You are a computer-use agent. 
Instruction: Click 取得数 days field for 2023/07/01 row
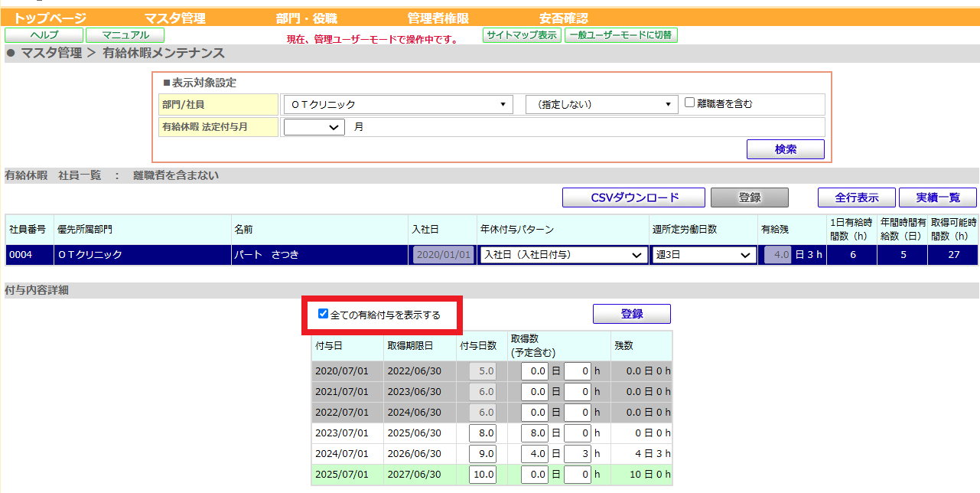coord(535,433)
